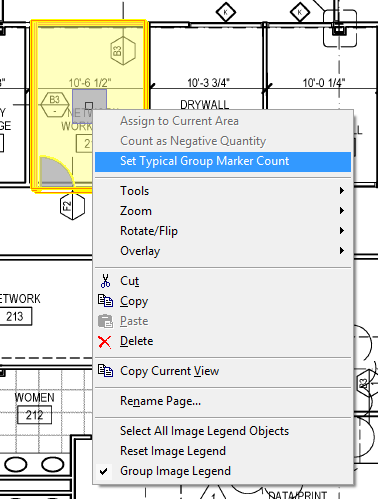Click the 10'-6 1/2" dimension text
The image size is (378, 499).
pyautogui.click(x=90, y=82)
